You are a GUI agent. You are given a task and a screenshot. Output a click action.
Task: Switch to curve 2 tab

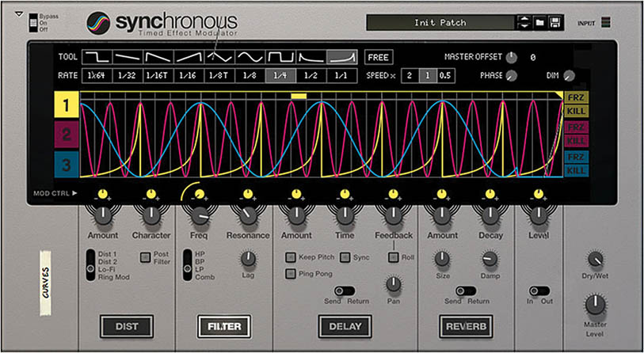tap(67, 135)
